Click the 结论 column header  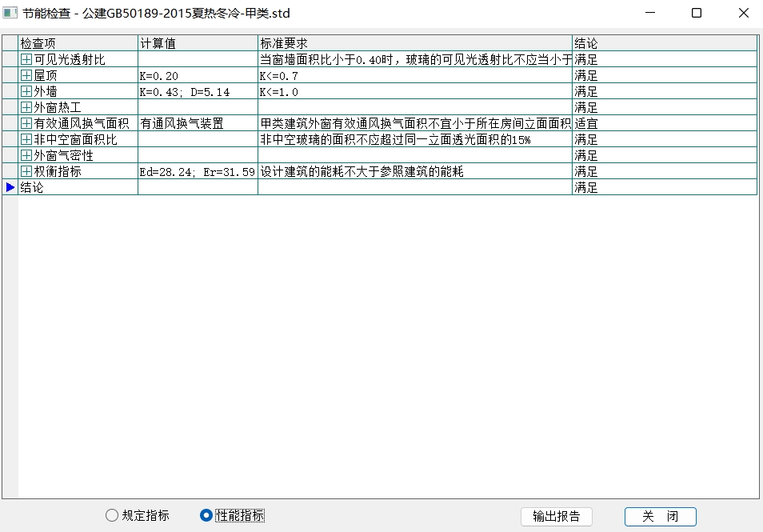click(x=664, y=43)
